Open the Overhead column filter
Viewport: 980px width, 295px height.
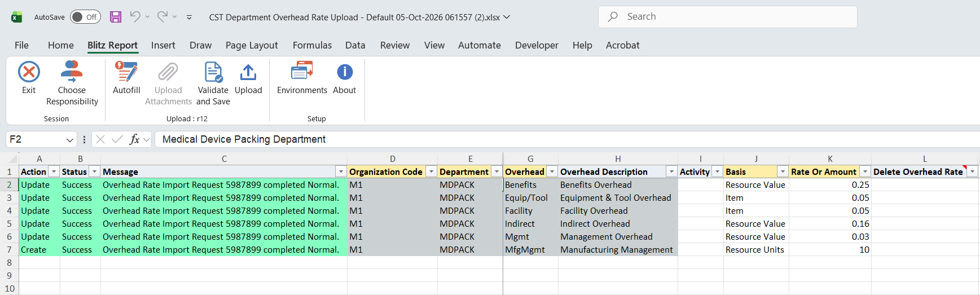click(x=552, y=171)
